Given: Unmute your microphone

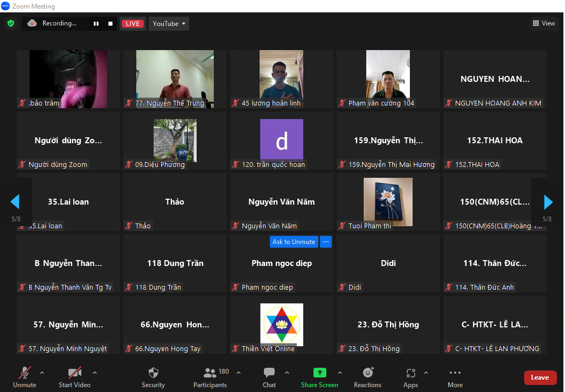Looking at the screenshot, I should coord(24,377).
